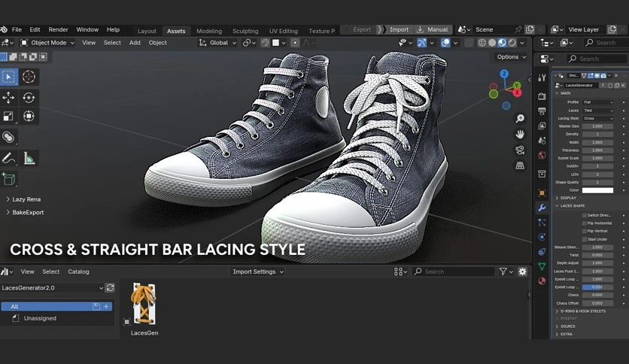Open World properties tab
Screen dimensions: 629x364
[x=542, y=155]
